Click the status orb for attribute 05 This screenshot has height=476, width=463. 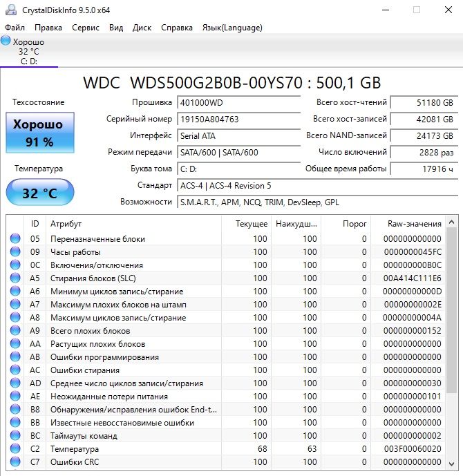[x=15, y=238]
